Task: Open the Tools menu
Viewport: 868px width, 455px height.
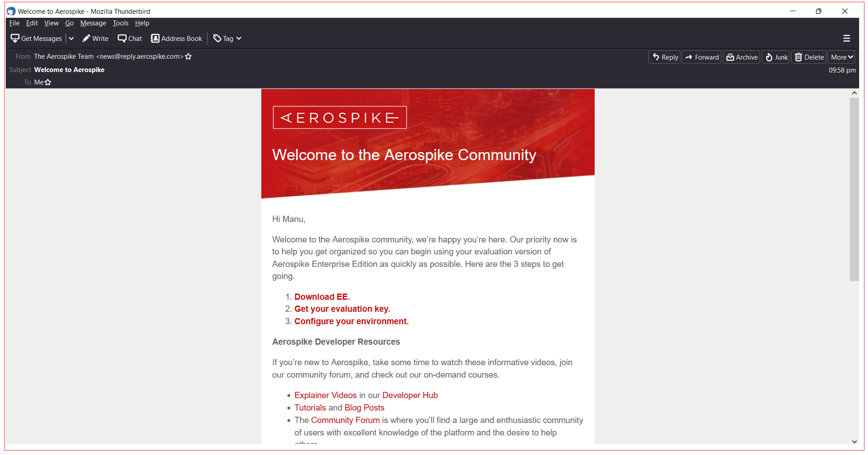Action: (x=120, y=23)
